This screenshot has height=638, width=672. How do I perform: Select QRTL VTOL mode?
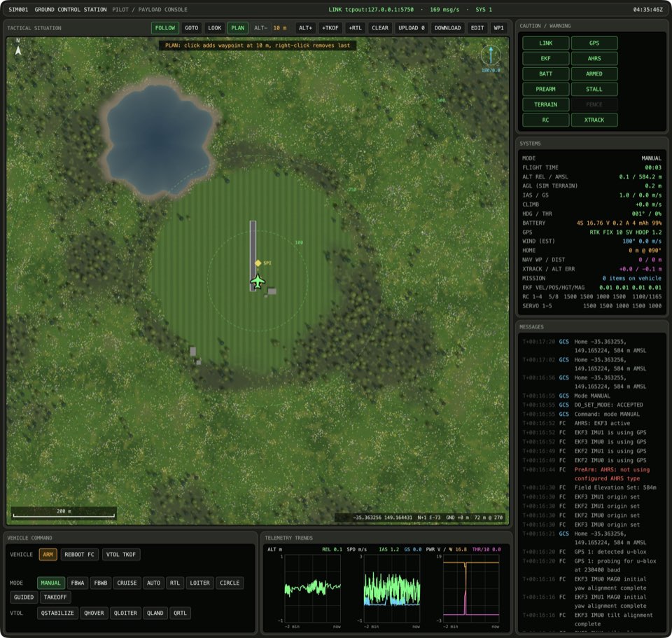coord(180,613)
